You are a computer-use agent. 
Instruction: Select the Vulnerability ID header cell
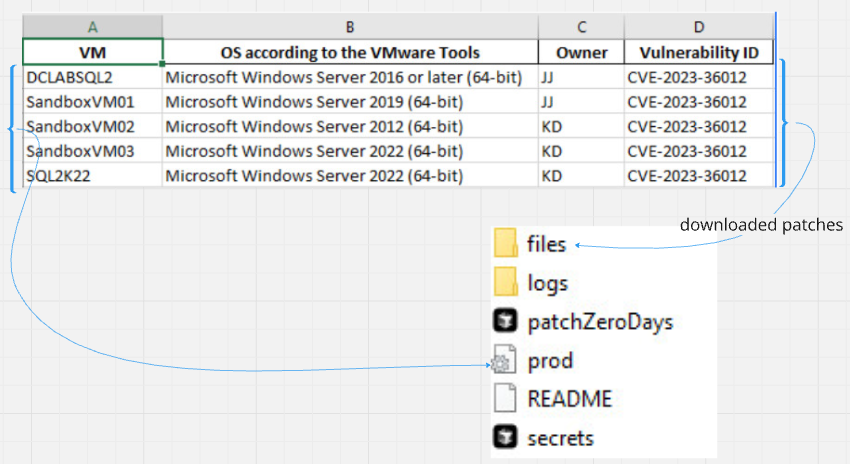[x=699, y=52]
